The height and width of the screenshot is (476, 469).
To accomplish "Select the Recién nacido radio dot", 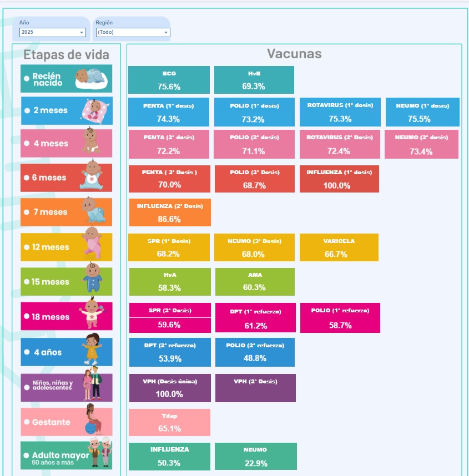I will coord(27,78).
